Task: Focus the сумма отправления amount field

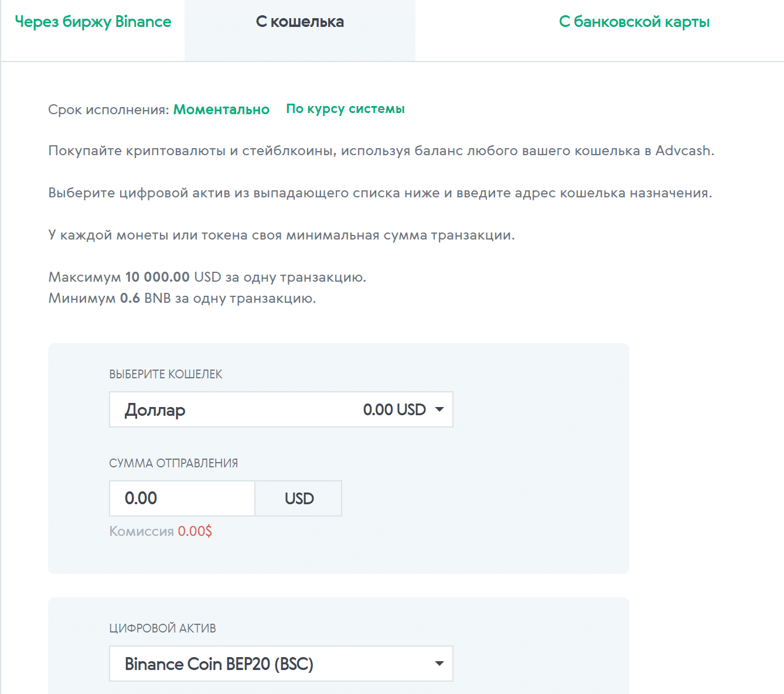Action: (x=182, y=498)
